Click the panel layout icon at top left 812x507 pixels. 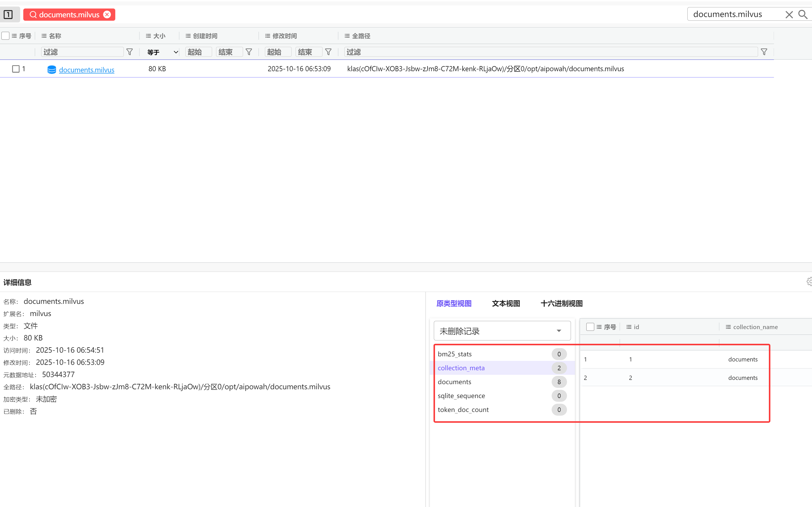8,14
